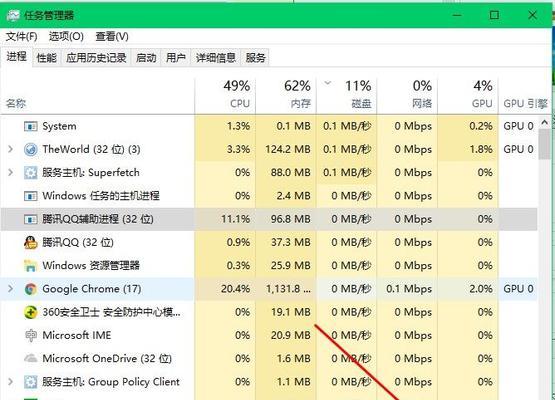Click Chrome's 20.4% CPU value

(x=235, y=289)
